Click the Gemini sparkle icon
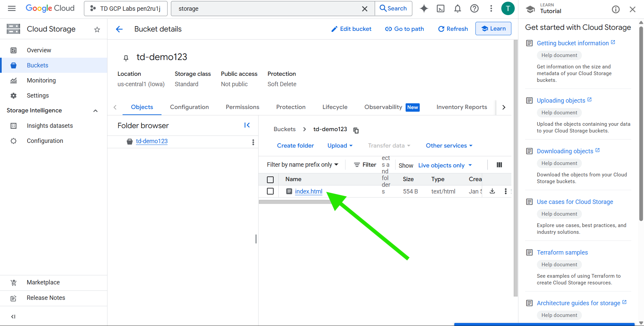The height and width of the screenshot is (326, 644). (424, 9)
